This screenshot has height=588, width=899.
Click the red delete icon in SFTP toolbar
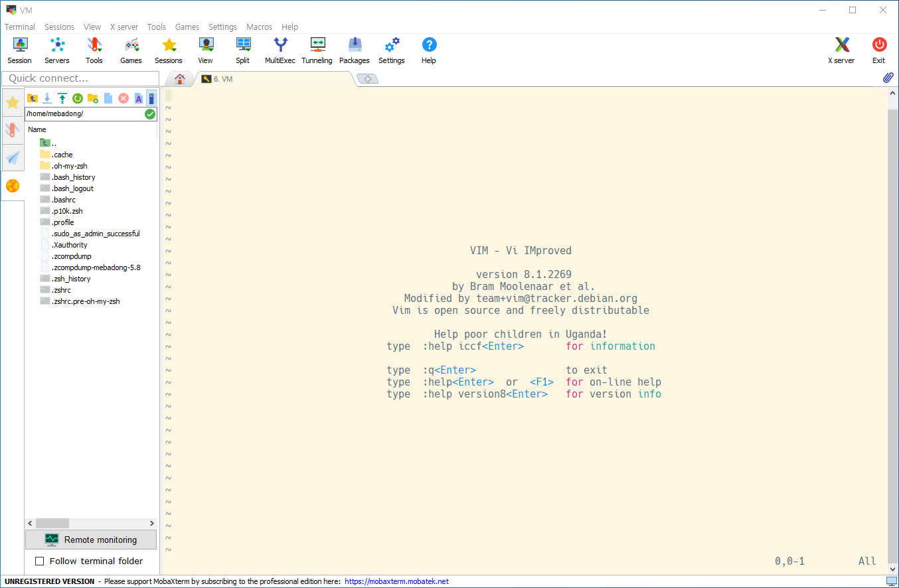click(x=123, y=98)
